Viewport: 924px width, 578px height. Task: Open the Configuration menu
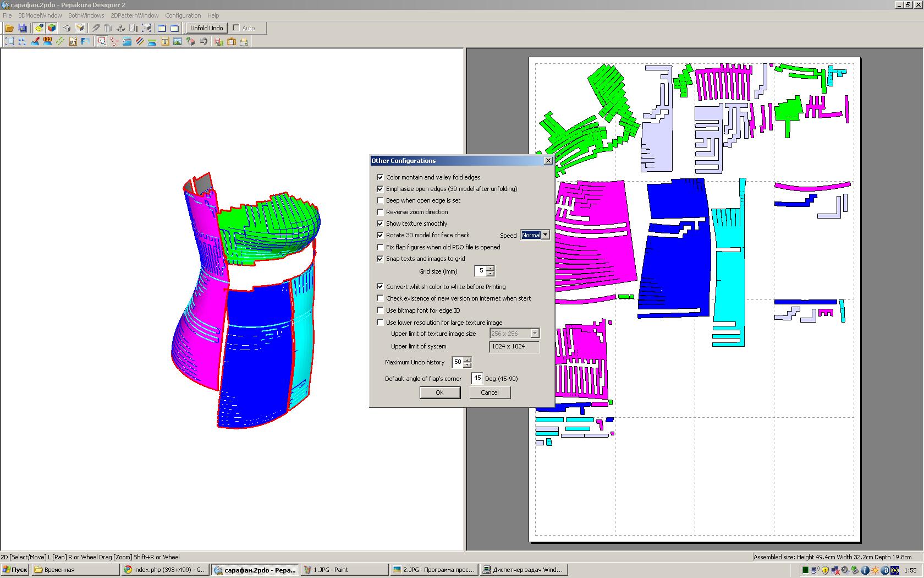point(183,15)
